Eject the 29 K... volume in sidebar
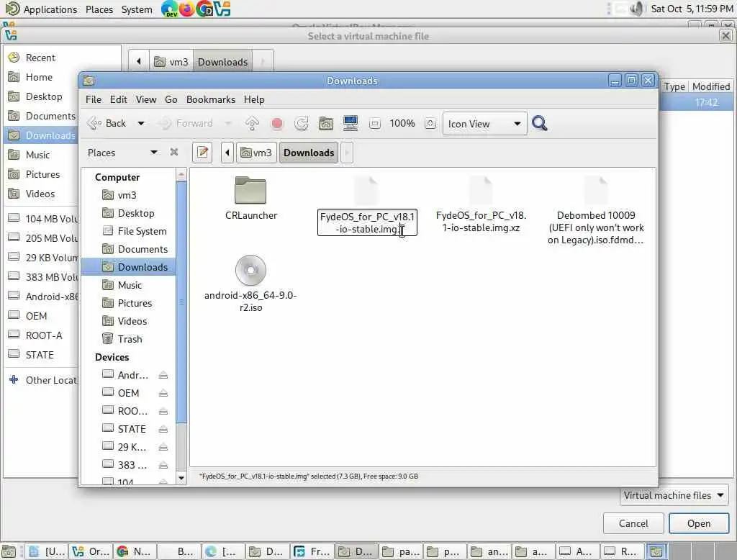Viewport: 737px width, 560px height. [x=163, y=447]
